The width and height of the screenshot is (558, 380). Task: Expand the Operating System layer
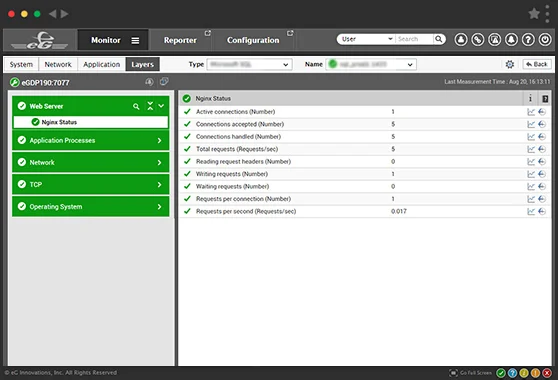point(159,207)
